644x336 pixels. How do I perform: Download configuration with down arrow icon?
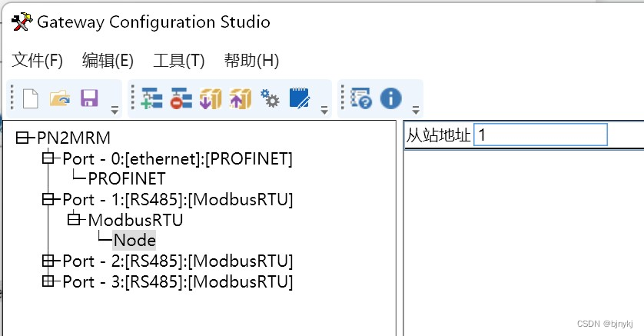pos(211,99)
